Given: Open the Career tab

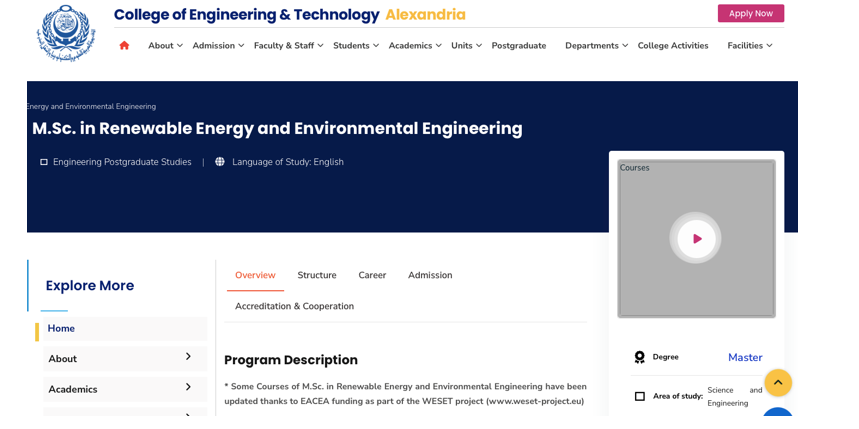Looking at the screenshot, I should (x=372, y=275).
